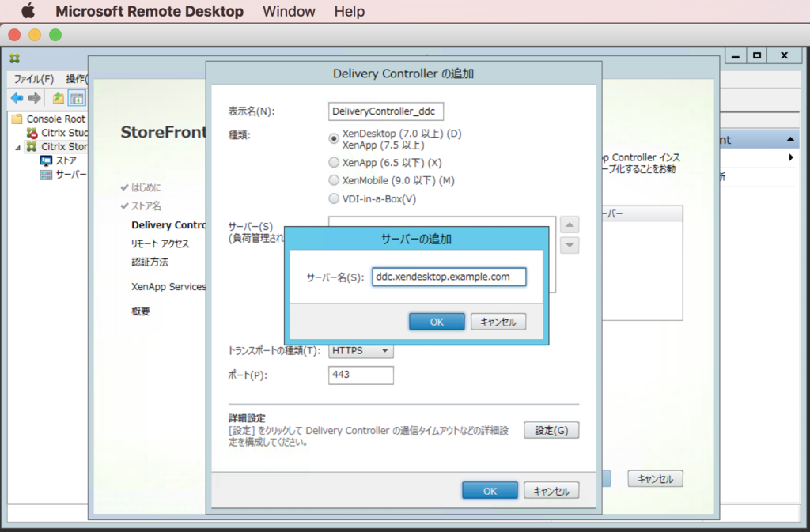Open the Apple menu
This screenshot has height=532, width=810.
pyautogui.click(x=28, y=11)
